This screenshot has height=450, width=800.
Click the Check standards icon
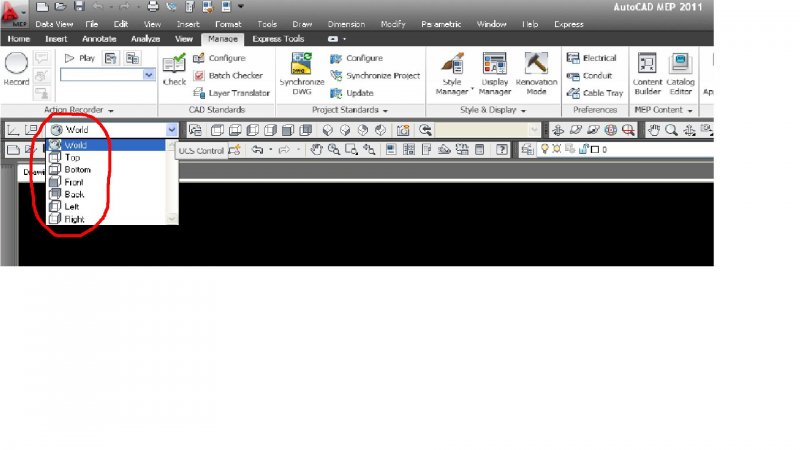(x=174, y=69)
